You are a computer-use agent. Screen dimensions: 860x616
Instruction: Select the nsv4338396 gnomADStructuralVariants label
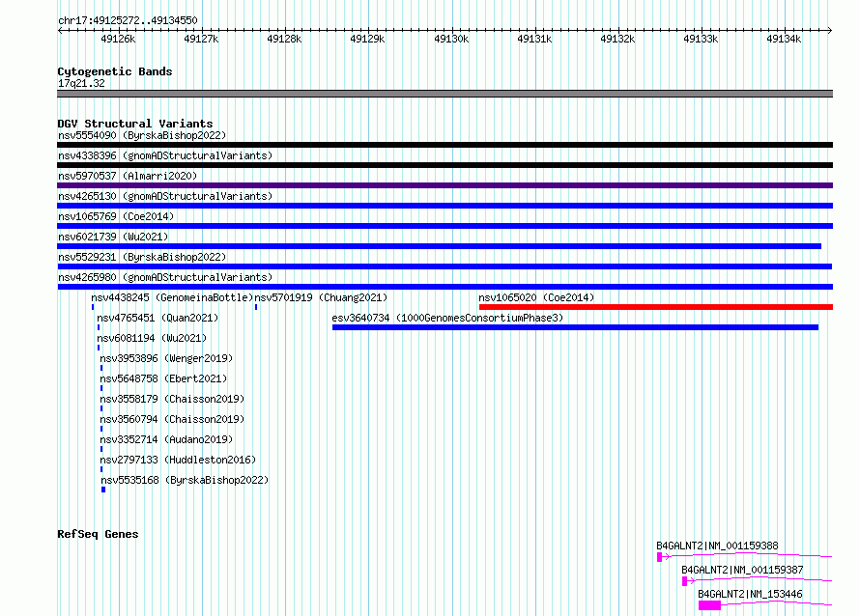pyautogui.click(x=165, y=155)
